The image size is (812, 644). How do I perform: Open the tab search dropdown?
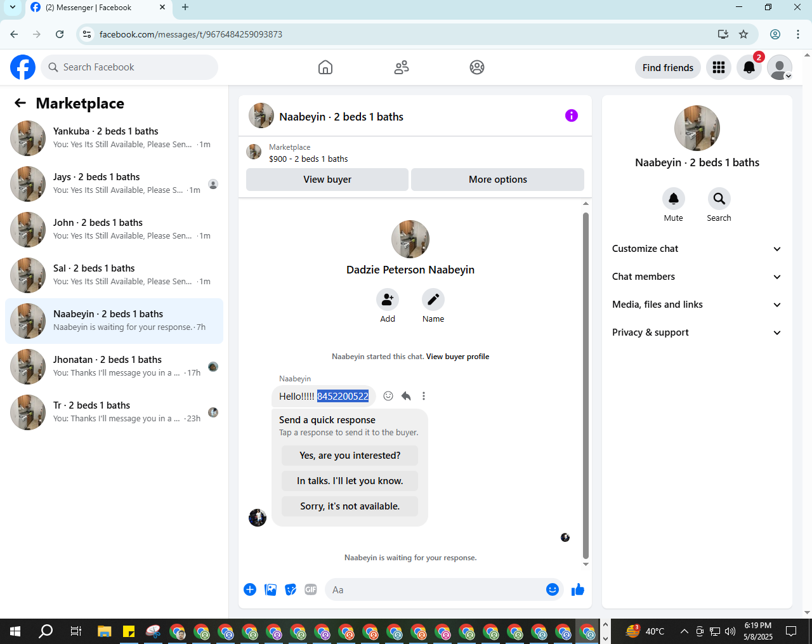tap(12, 8)
